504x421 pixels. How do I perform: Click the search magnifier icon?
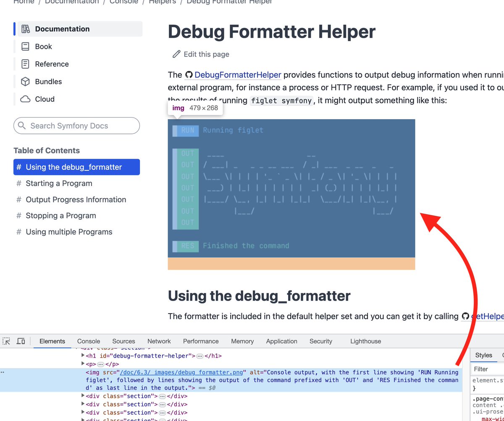23,126
